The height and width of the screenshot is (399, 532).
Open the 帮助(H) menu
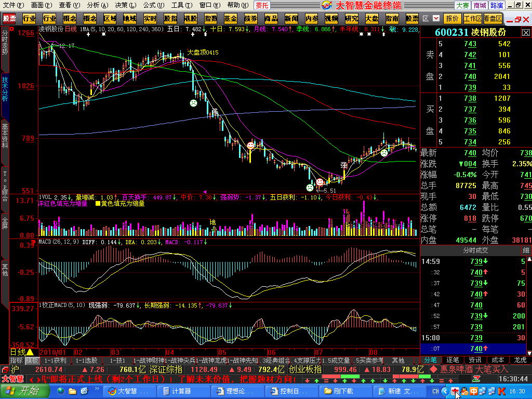238,5
